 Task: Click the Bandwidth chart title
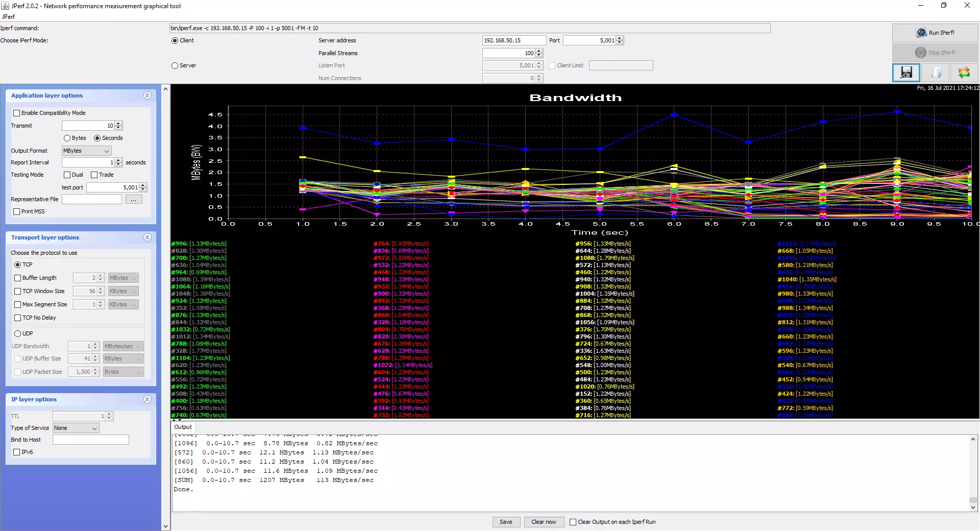[x=576, y=98]
